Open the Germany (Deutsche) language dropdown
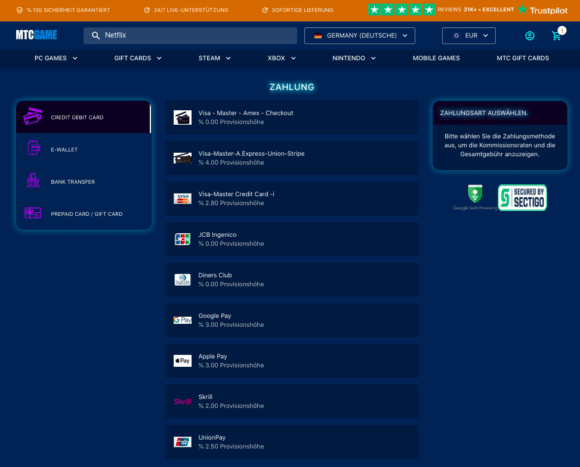The height and width of the screenshot is (467, 580). [360, 35]
